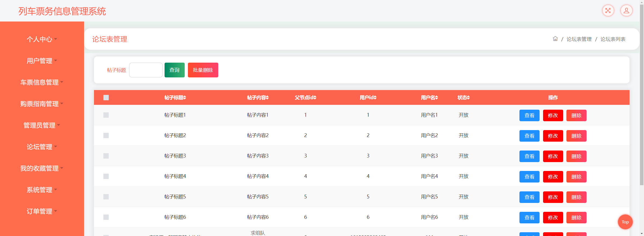Check the row checkbox for 帖子标题3
The image size is (644, 236).
106,156
